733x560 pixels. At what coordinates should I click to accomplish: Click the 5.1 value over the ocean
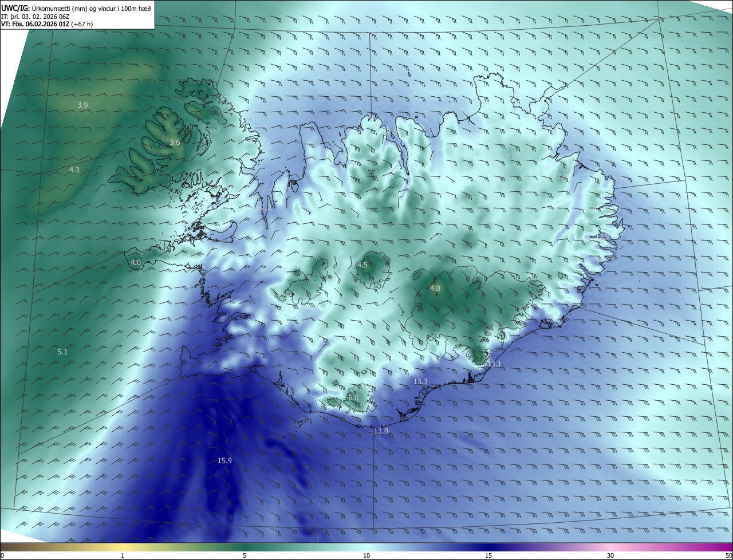(62, 352)
